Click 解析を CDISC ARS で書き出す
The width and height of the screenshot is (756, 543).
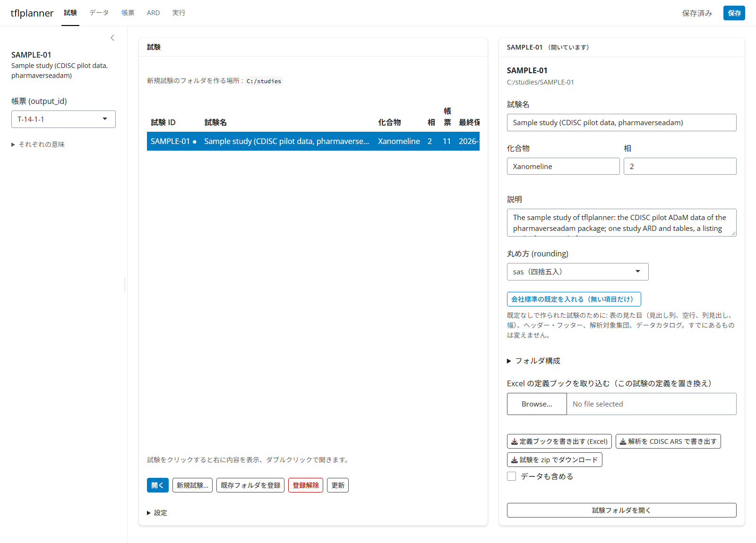tap(668, 441)
